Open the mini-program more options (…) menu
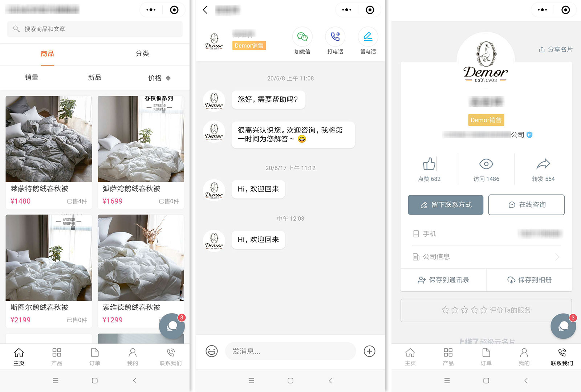The image size is (581, 392). (x=151, y=10)
